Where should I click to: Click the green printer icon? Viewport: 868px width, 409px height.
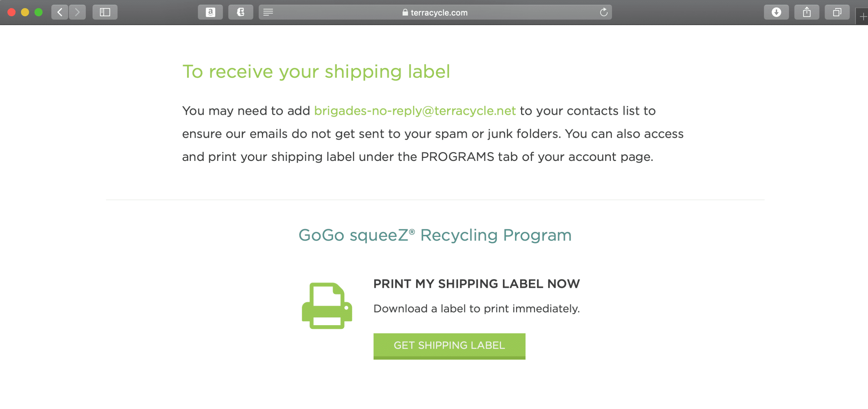point(327,305)
